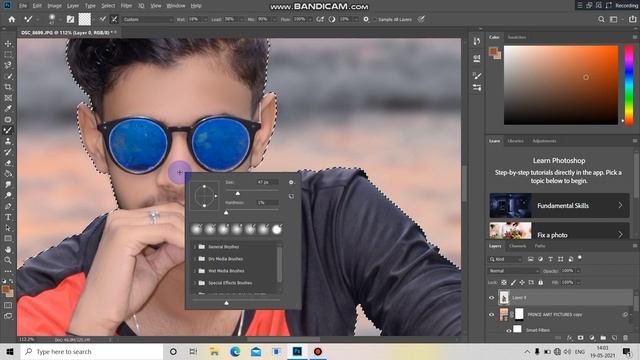
Task: Switch to the Paths tab
Action: pos(540,246)
